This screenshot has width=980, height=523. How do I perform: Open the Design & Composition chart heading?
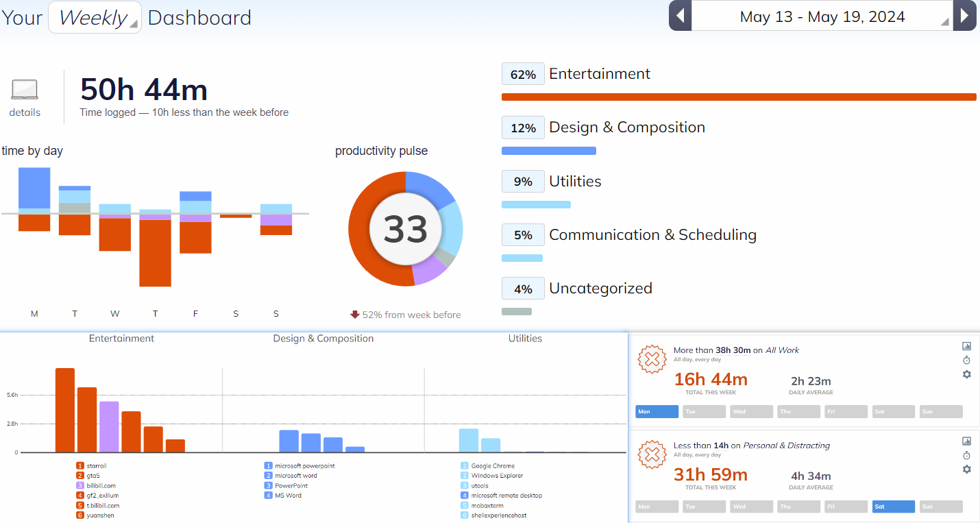tap(323, 339)
